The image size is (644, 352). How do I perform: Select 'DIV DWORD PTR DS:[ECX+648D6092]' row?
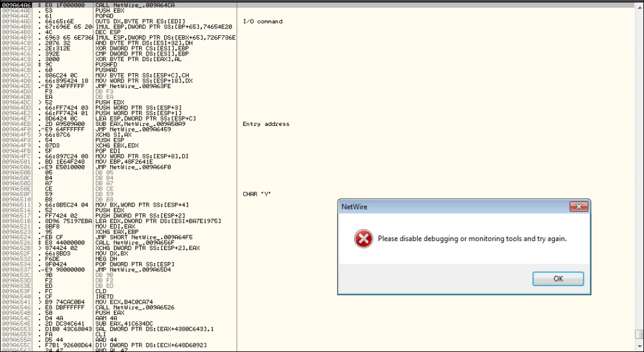151,345
